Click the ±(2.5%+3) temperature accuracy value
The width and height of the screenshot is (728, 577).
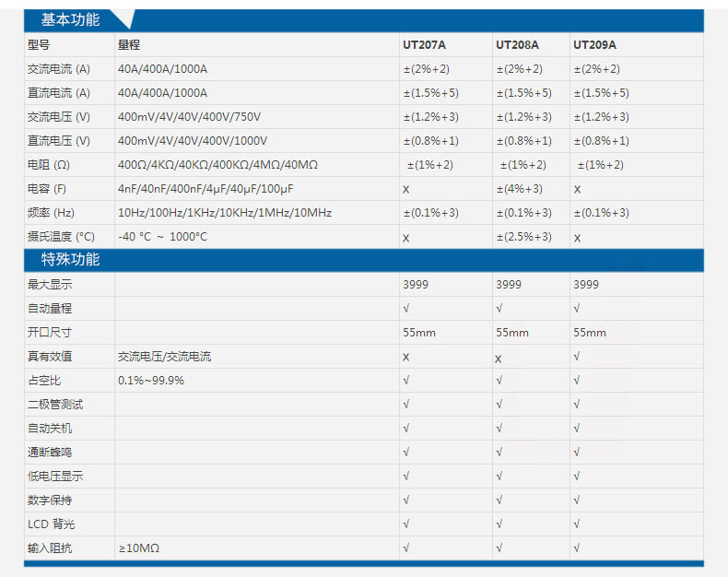[x=524, y=237]
